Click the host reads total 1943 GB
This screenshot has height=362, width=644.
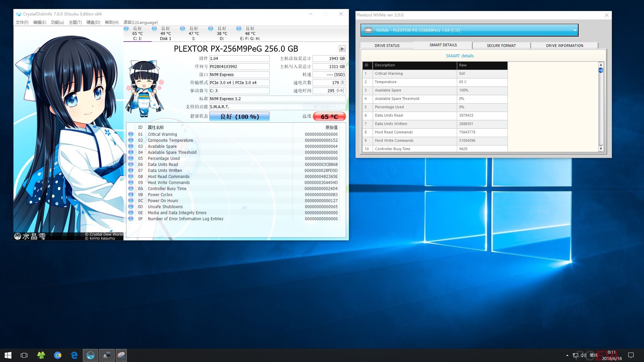[x=329, y=59]
